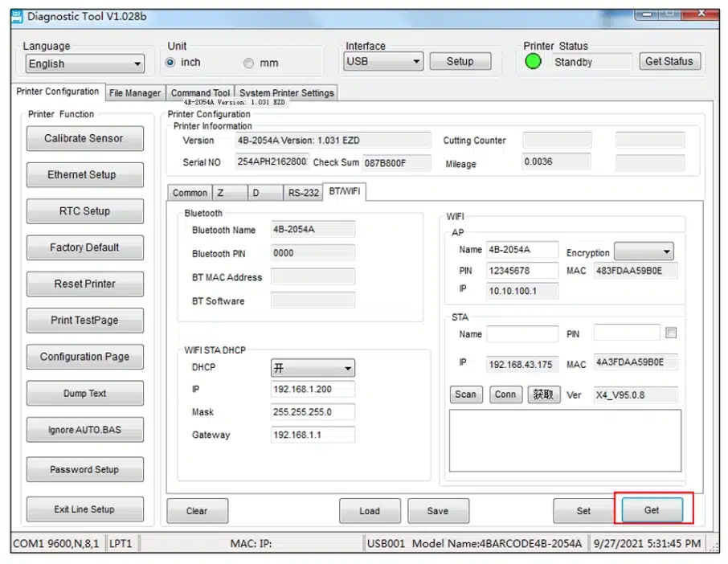This screenshot has height=564, width=728.
Task: Toggle the checkbox next to STA PIN
Action: (671, 333)
